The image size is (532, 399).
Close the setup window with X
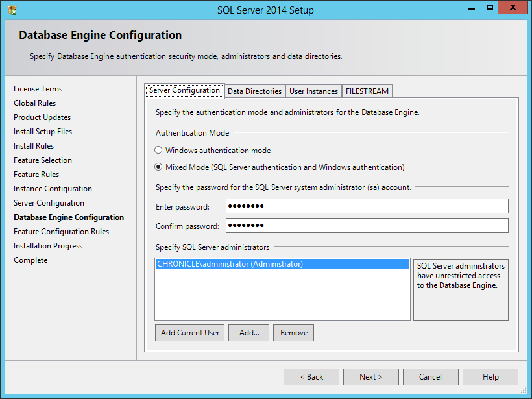pos(514,8)
